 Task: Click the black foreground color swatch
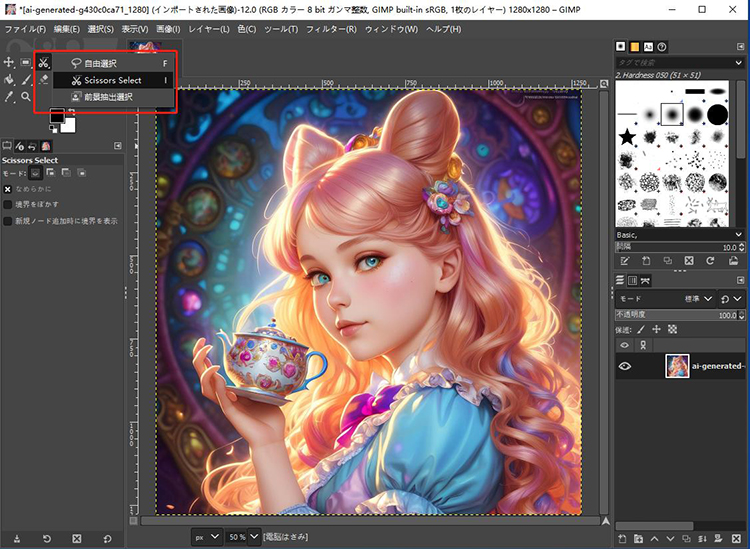57,117
